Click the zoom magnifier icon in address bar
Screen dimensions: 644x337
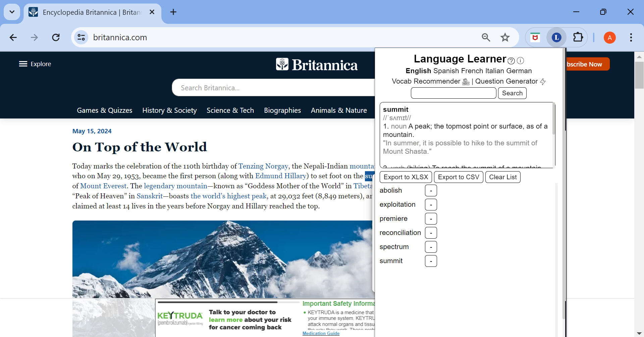(x=486, y=37)
